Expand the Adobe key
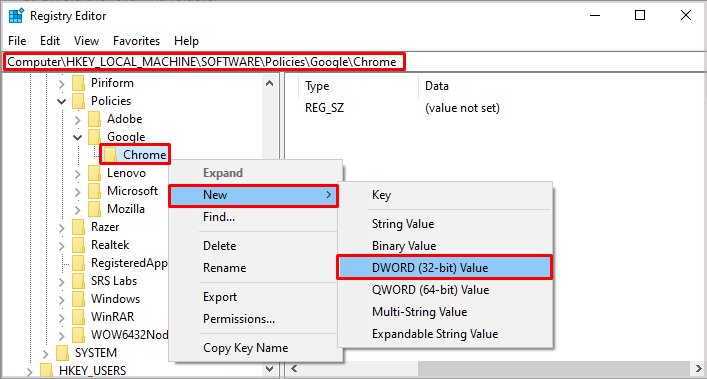The height and width of the screenshot is (379, 707). coord(78,120)
